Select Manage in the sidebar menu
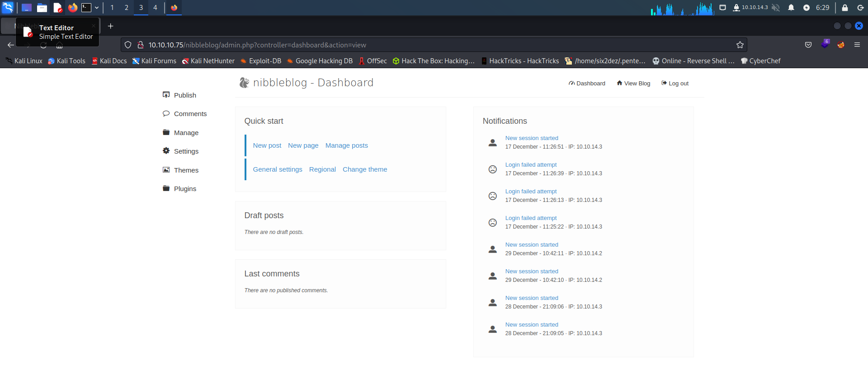Screen dimensions: 868x388 coord(186,133)
